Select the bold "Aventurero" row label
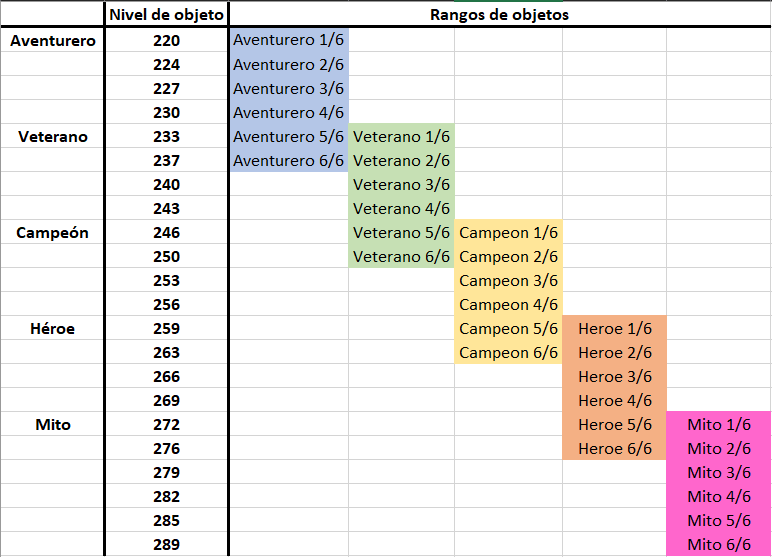 [x=53, y=41]
